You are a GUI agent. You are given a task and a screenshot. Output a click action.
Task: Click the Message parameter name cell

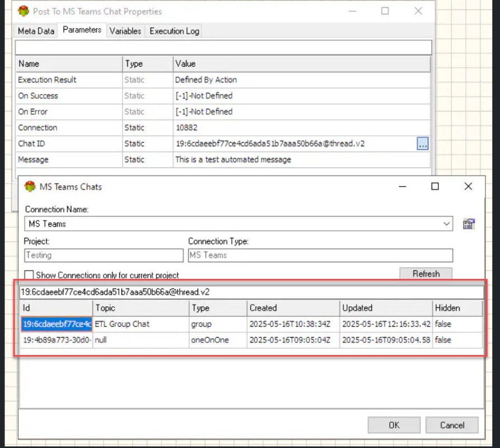pos(69,160)
